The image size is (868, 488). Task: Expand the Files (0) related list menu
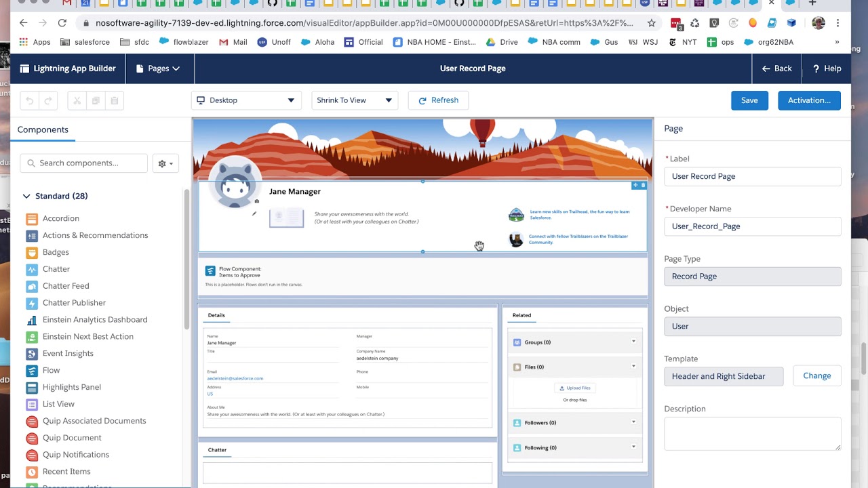[633, 367]
